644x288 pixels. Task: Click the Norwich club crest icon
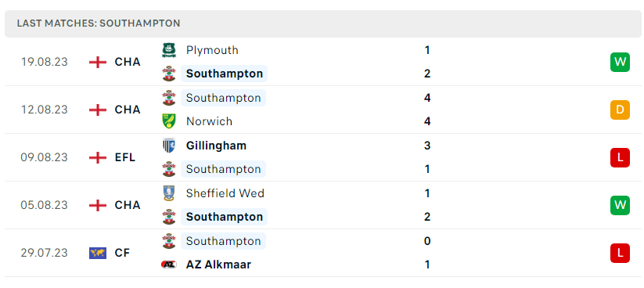point(169,121)
